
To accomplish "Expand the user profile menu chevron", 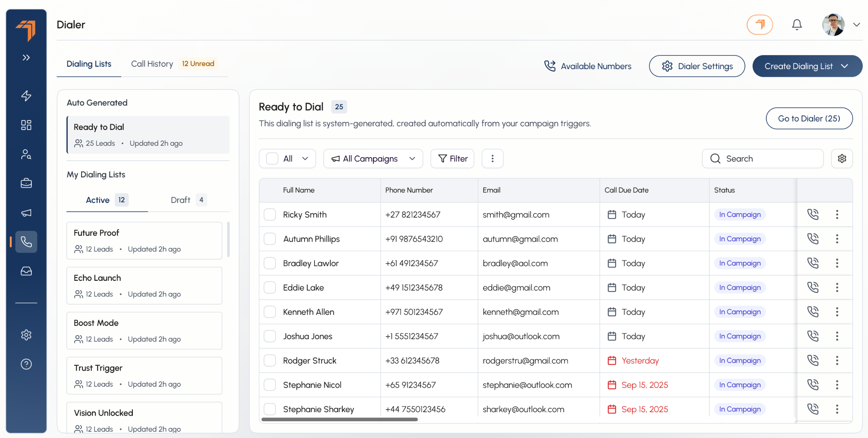I will [x=856, y=25].
